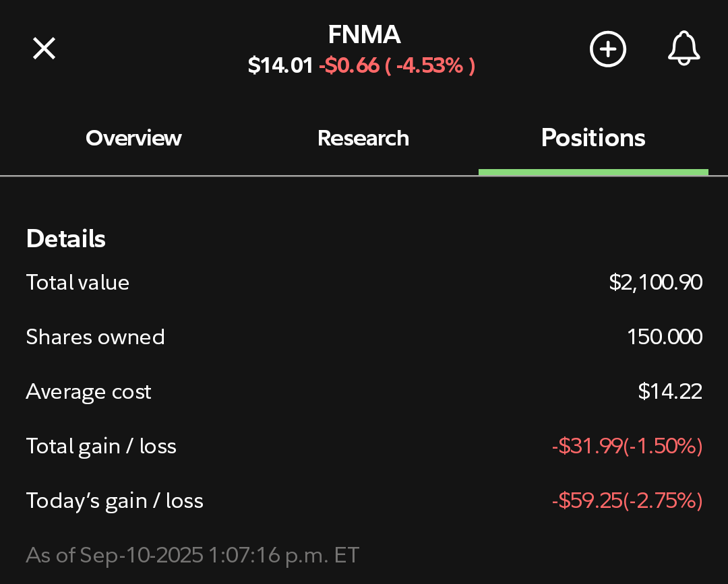Tap the Details section heading
This screenshot has width=728, height=584.
(66, 238)
